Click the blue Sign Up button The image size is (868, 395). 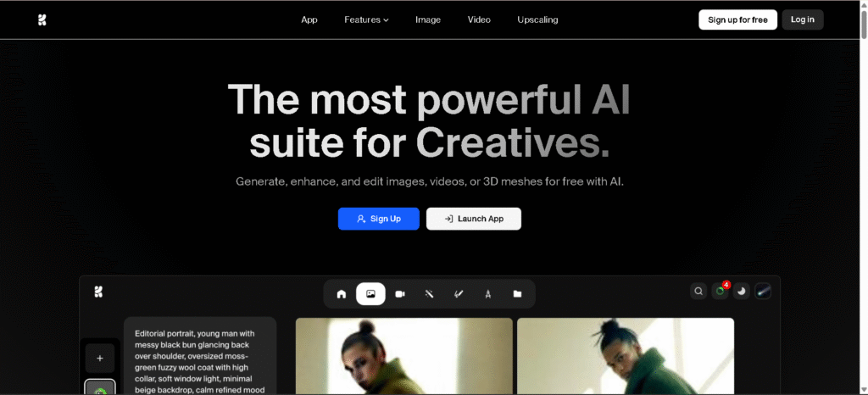pos(379,219)
